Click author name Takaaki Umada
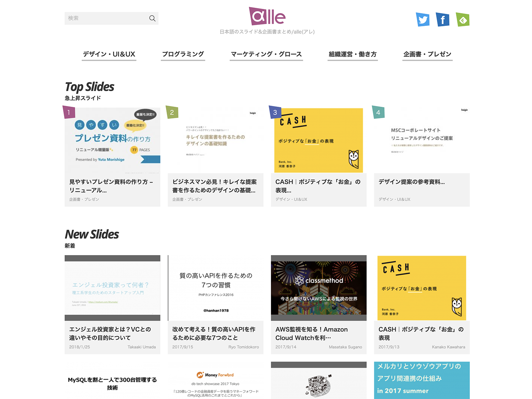 pyautogui.click(x=142, y=347)
